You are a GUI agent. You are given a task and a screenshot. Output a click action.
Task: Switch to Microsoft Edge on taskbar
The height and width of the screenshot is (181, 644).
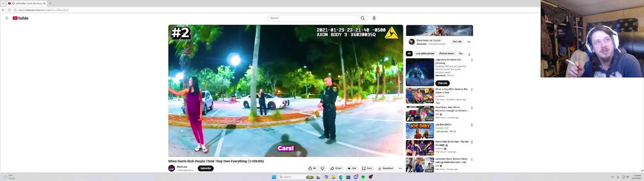pyautogui.click(x=341, y=177)
